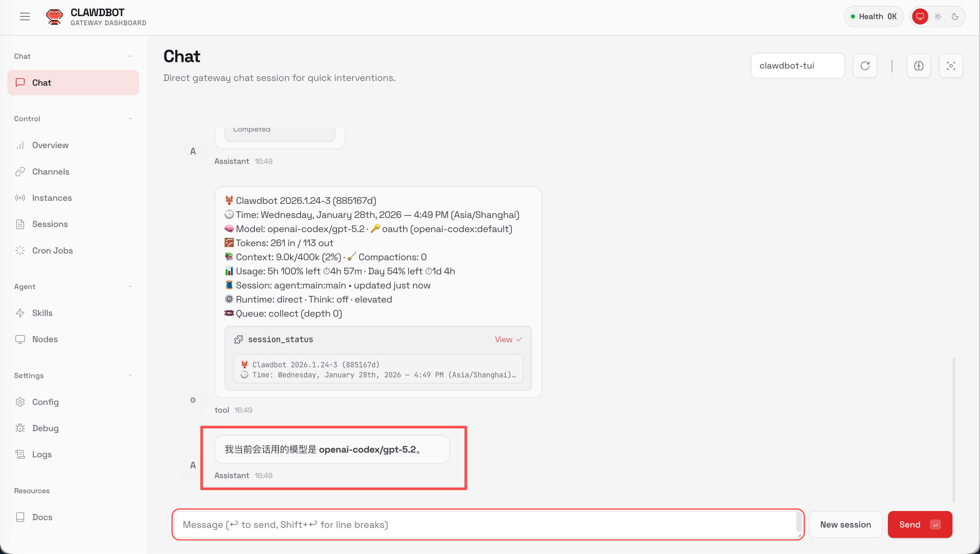The width and height of the screenshot is (980, 554).
Task: Go to the Sessions tab
Action: click(50, 224)
